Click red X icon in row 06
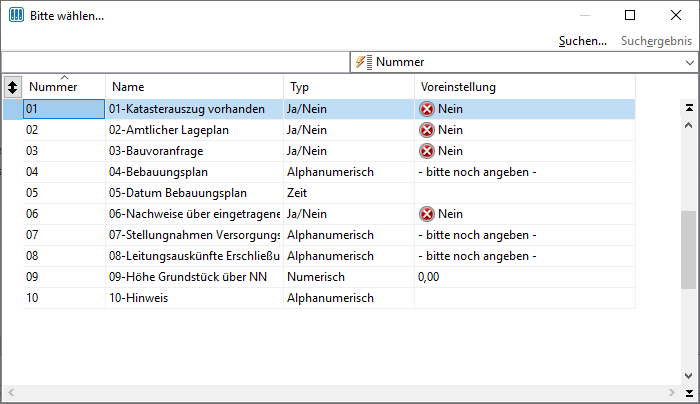The width and height of the screenshot is (700, 404). pos(427,214)
